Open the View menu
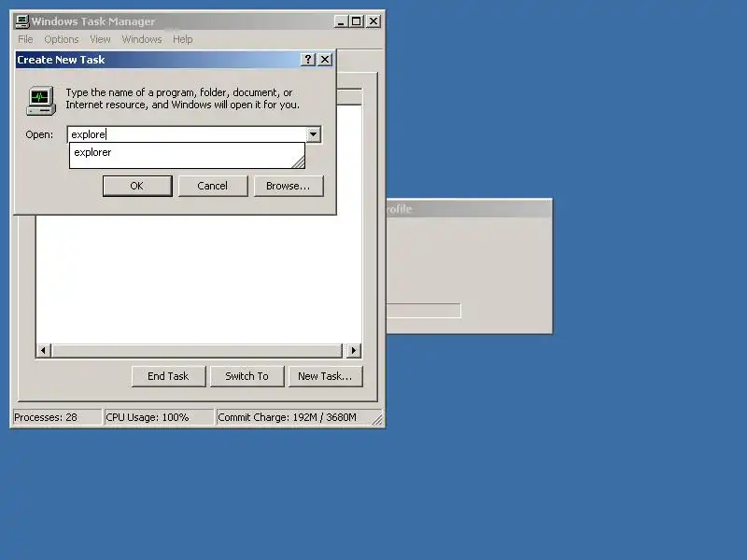This screenshot has width=747, height=560. pyautogui.click(x=100, y=39)
